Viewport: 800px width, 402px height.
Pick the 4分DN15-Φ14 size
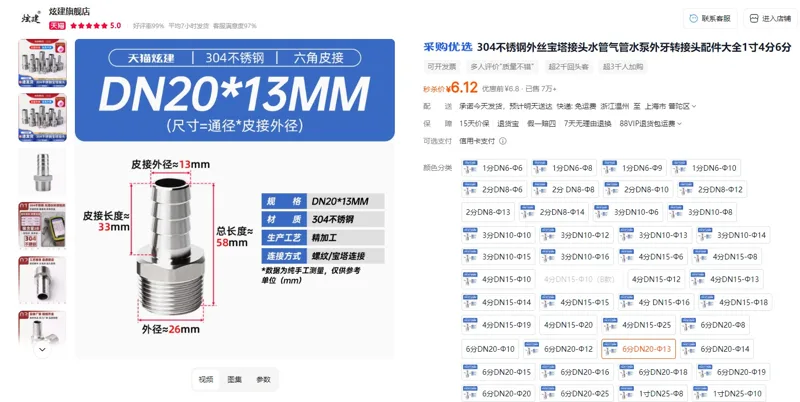click(x=498, y=302)
